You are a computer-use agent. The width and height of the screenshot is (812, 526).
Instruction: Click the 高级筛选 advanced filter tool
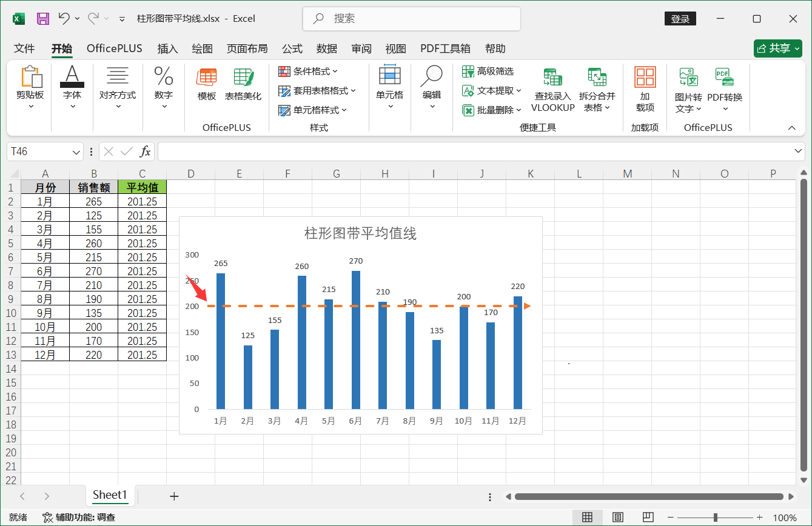point(488,72)
